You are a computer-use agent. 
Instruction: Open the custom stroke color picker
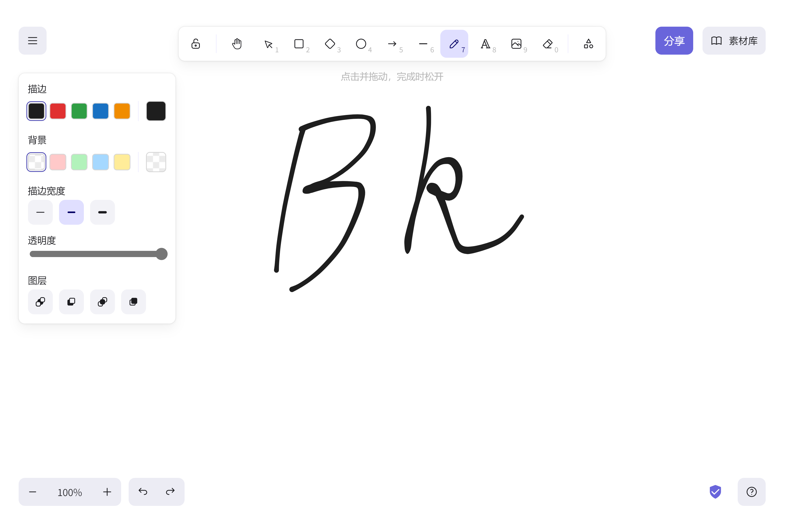click(x=156, y=111)
